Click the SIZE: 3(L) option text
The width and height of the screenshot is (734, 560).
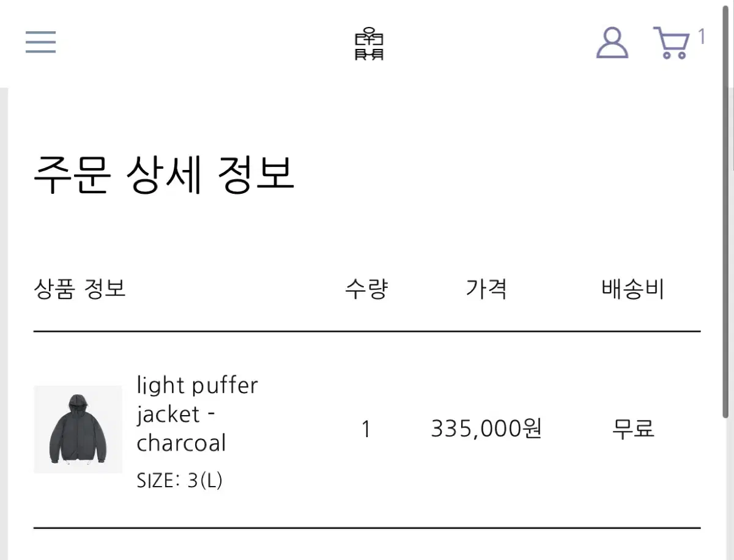(x=179, y=481)
